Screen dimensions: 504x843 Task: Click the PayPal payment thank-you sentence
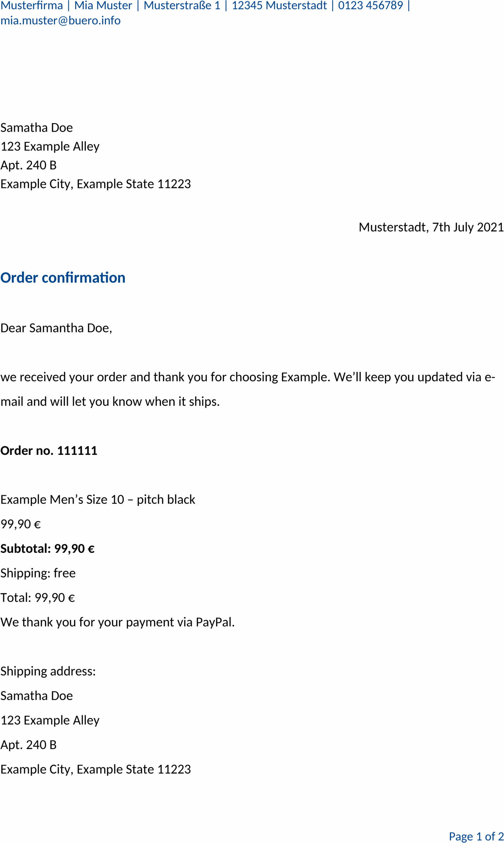point(118,622)
